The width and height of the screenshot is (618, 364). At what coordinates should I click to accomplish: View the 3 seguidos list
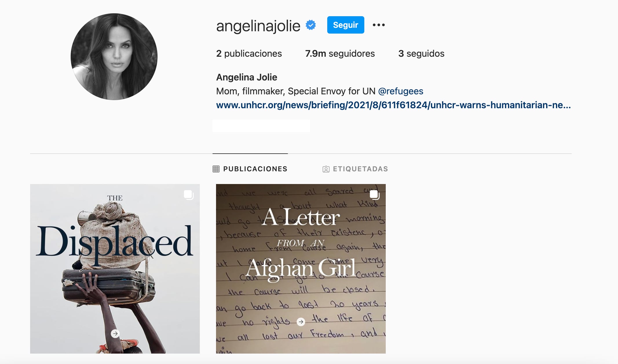click(421, 54)
